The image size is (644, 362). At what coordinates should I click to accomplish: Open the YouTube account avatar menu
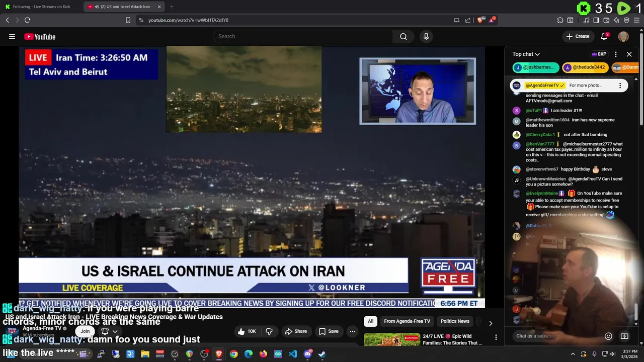coord(623,36)
